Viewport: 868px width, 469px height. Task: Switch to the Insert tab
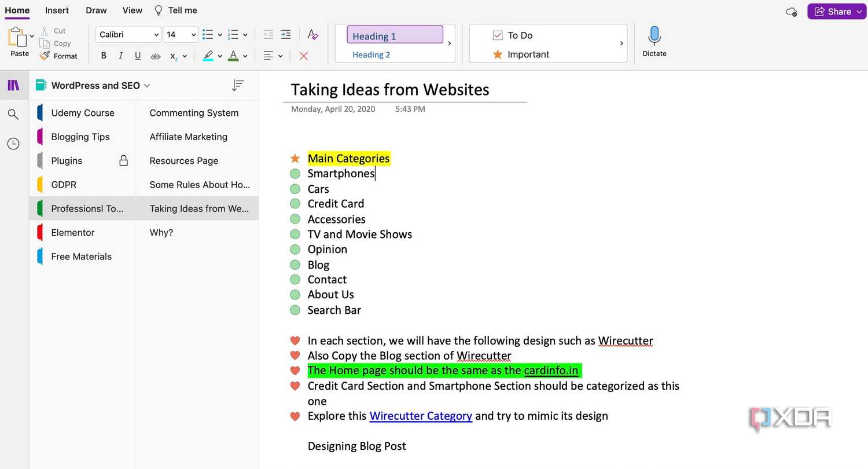[x=57, y=10]
